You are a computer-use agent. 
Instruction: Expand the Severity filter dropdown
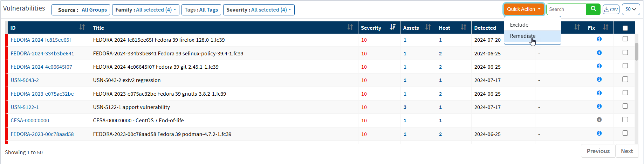[x=259, y=10]
